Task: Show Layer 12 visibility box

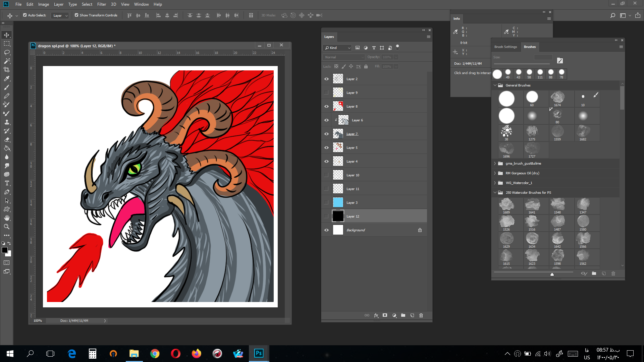Action: [x=326, y=217]
